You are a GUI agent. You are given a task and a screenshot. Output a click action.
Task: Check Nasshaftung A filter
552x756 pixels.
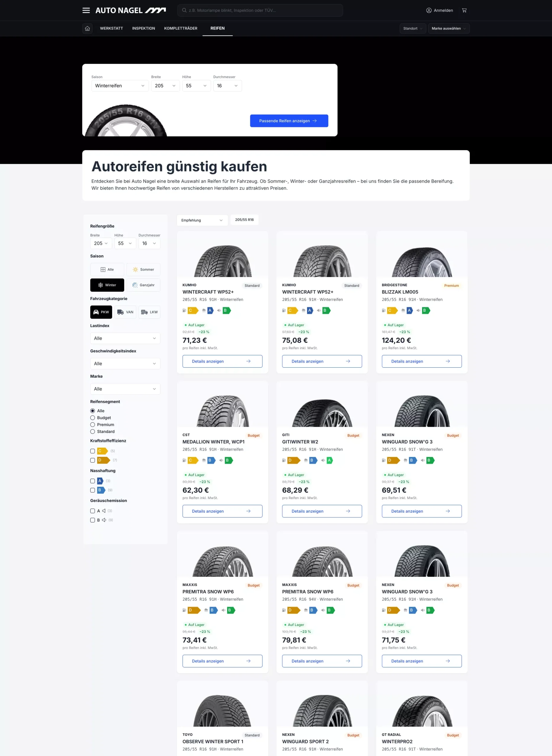click(93, 481)
